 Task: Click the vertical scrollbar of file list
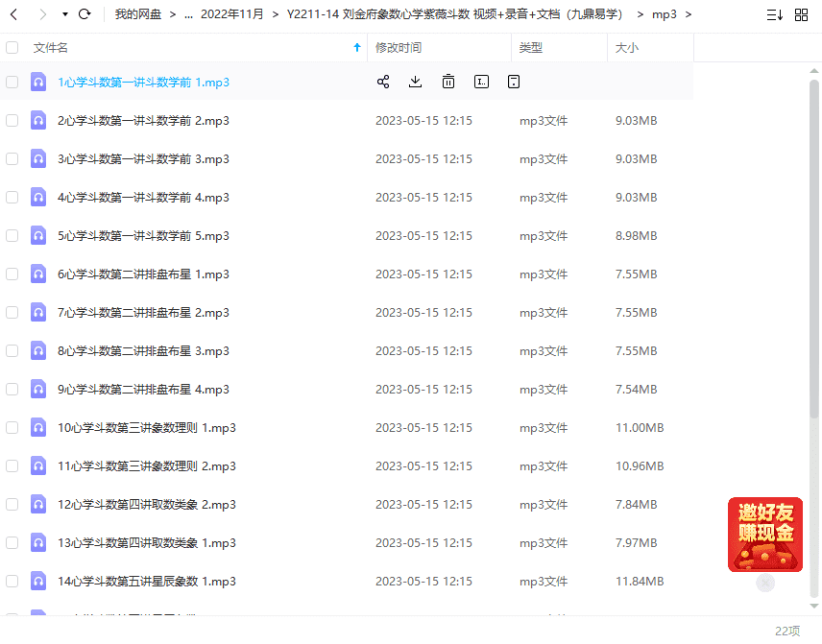click(815, 250)
